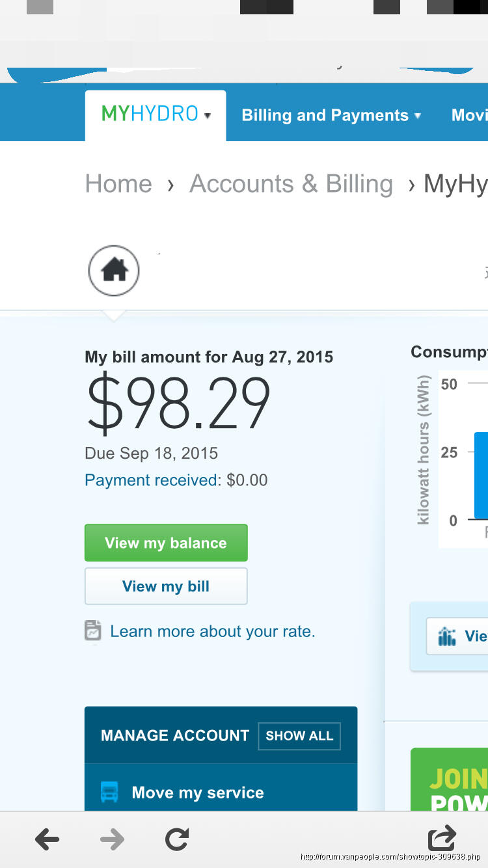The width and height of the screenshot is (488, 868).
Task: Click the home account icon
Action: [x=114, y=270]
